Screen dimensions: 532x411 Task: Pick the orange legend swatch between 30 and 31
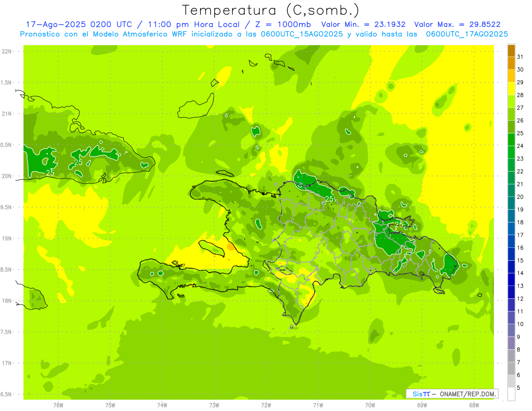click(511, 63)
